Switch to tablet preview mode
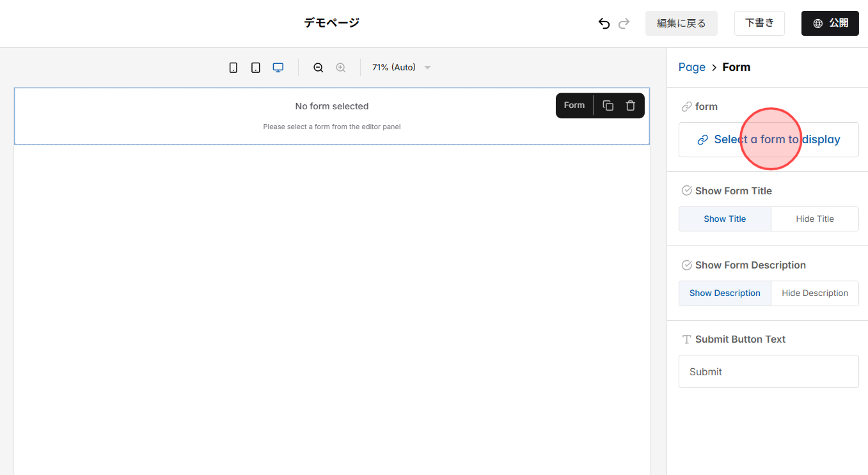This screenshot has height=475, width=868. (x=255, y=67)
